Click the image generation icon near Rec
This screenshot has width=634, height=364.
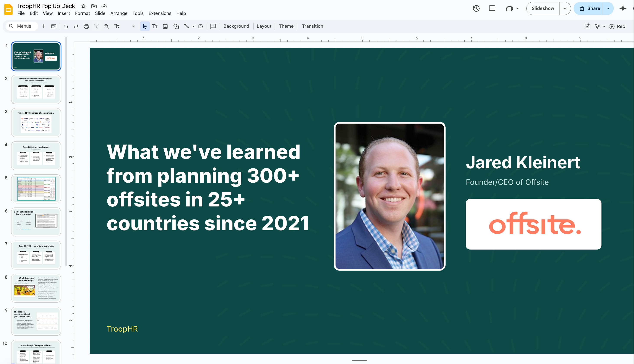(587, 26)
